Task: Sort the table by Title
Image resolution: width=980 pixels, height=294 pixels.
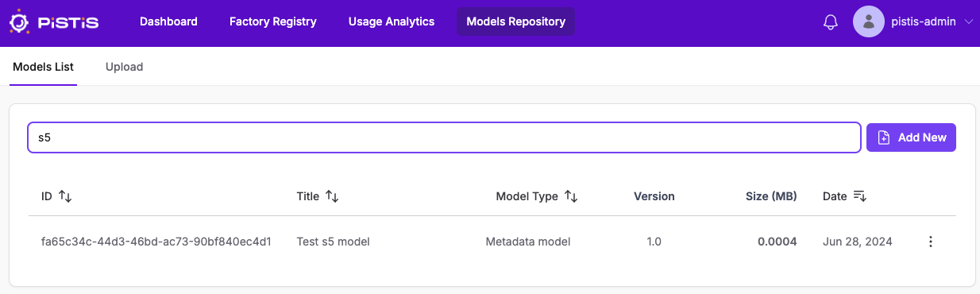Action: (332, 196)
